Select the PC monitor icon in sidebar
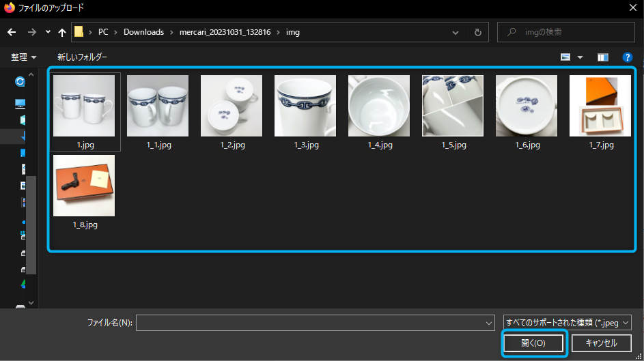 20,103
